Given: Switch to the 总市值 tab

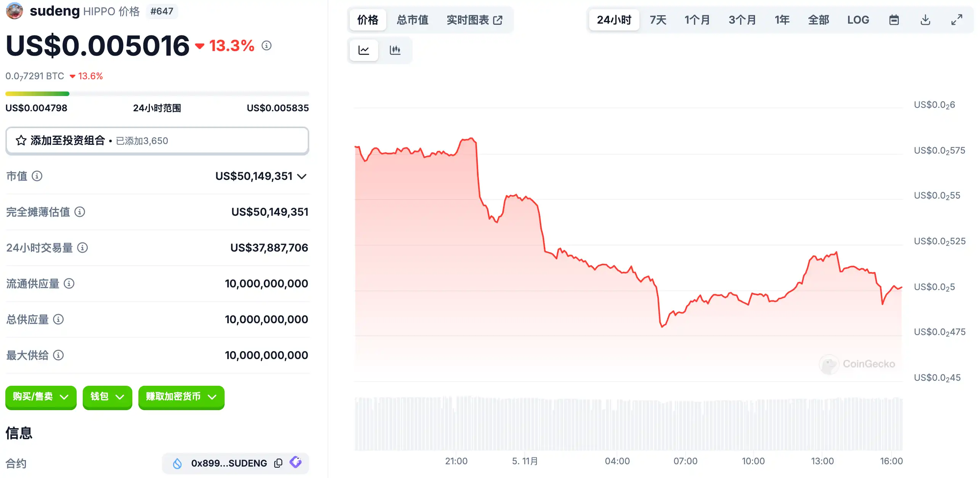Looking at the screenshot, I should point(412,20).
